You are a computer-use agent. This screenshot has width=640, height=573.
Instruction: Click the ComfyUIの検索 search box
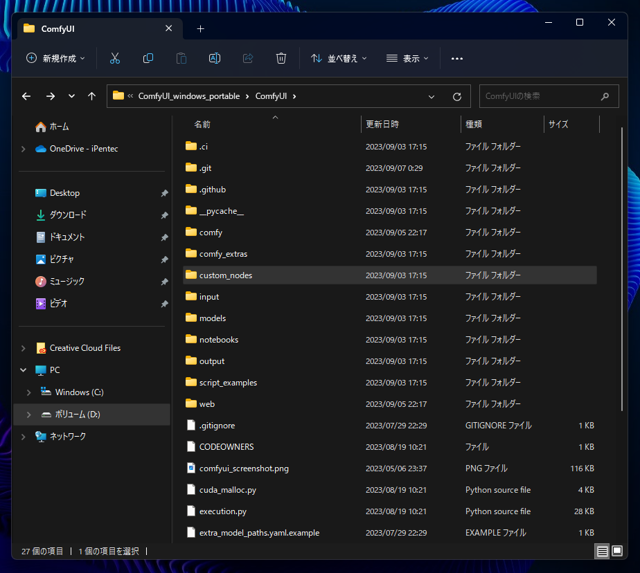[x=549, y=96]
